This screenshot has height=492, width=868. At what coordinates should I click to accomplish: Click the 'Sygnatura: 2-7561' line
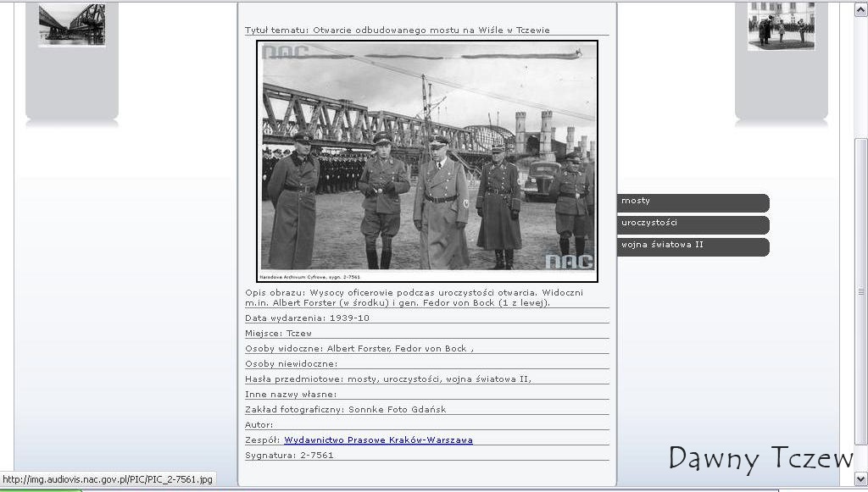click(x=289, y=456)
